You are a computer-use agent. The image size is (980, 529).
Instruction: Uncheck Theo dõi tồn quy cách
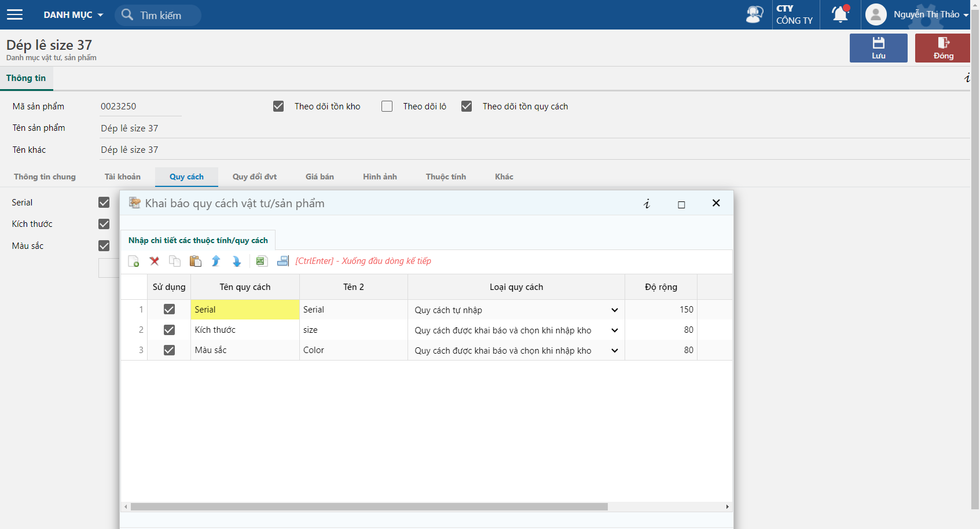coord(467,106)
